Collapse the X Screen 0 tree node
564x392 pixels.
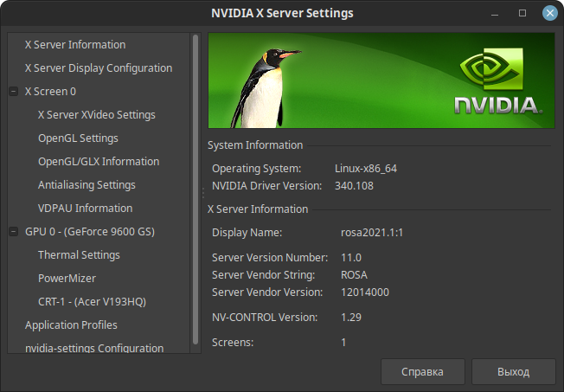point(13,91)
